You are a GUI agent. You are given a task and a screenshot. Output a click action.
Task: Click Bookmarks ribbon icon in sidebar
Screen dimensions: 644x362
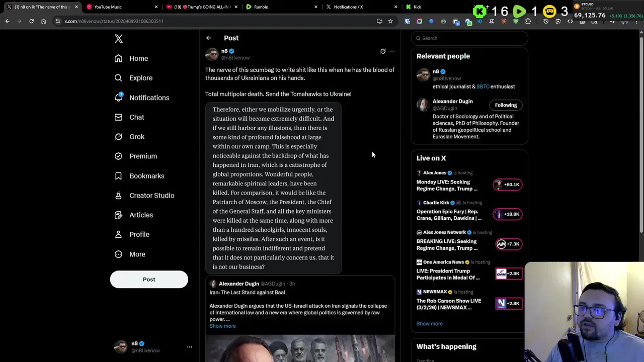118,176
